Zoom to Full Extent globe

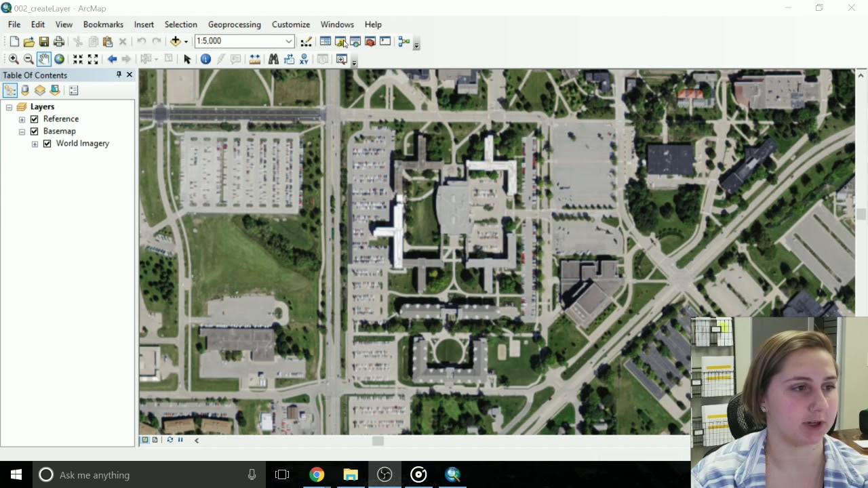click(59, 59)
